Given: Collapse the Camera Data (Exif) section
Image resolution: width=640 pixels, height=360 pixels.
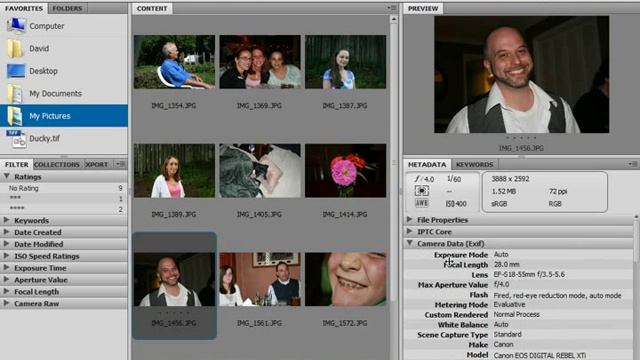Looking at the screenshot, I should coord(409,243).
